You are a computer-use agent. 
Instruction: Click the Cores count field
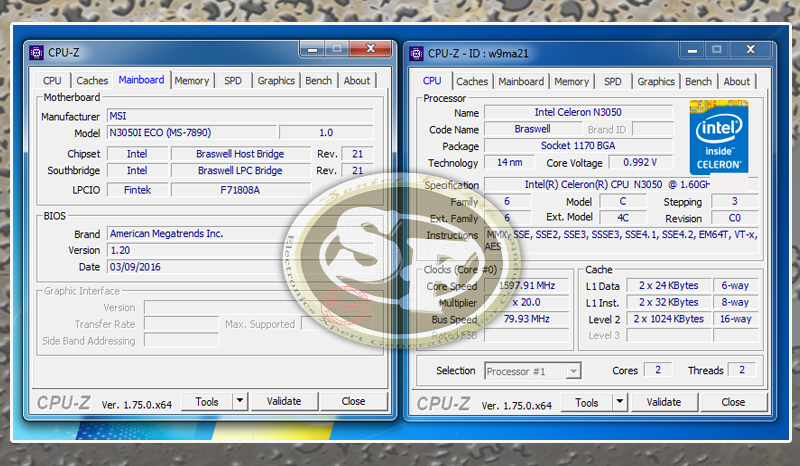(x=658, y=370)
